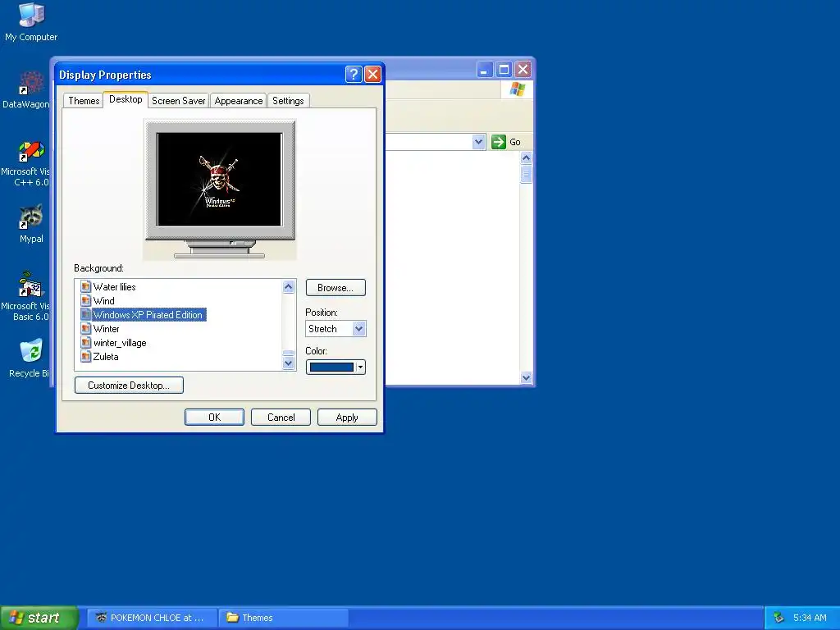Click the Display Properties help question-mark button

(x=354, y=74)
